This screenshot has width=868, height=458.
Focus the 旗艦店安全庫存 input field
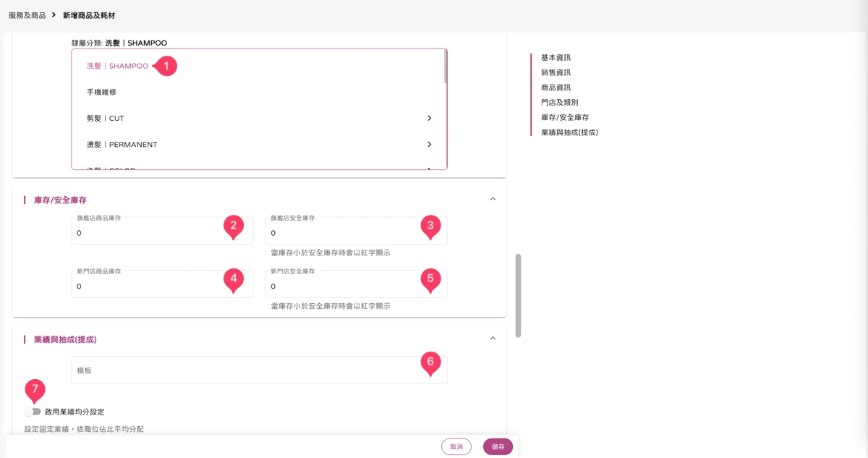pos(356,231)
